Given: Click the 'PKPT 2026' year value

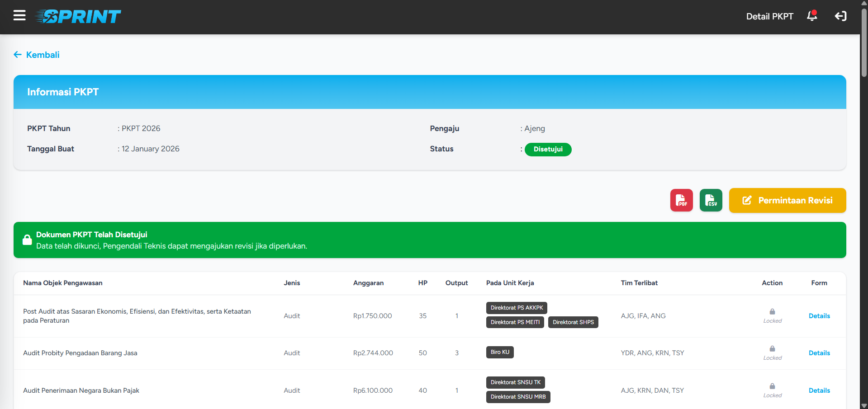Looking at the screenshot, I should [x=141, y=128].
